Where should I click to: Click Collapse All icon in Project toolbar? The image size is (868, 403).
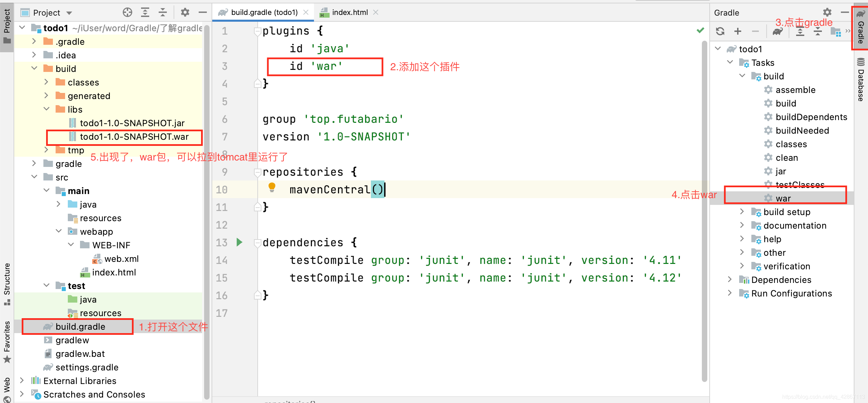(163, 13)
